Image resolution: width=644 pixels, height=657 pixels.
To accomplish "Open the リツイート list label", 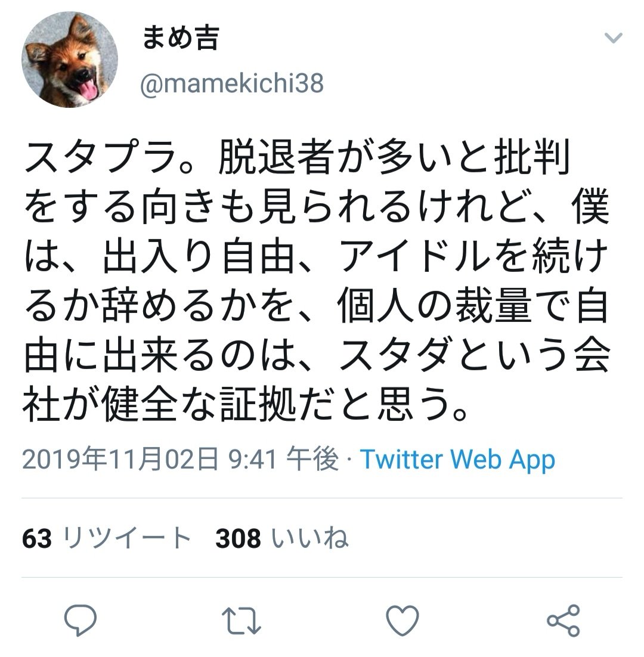I will 126,538.
